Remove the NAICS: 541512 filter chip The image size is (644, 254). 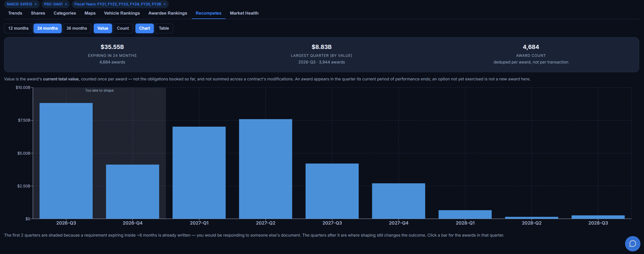click(x=36, y=4)
